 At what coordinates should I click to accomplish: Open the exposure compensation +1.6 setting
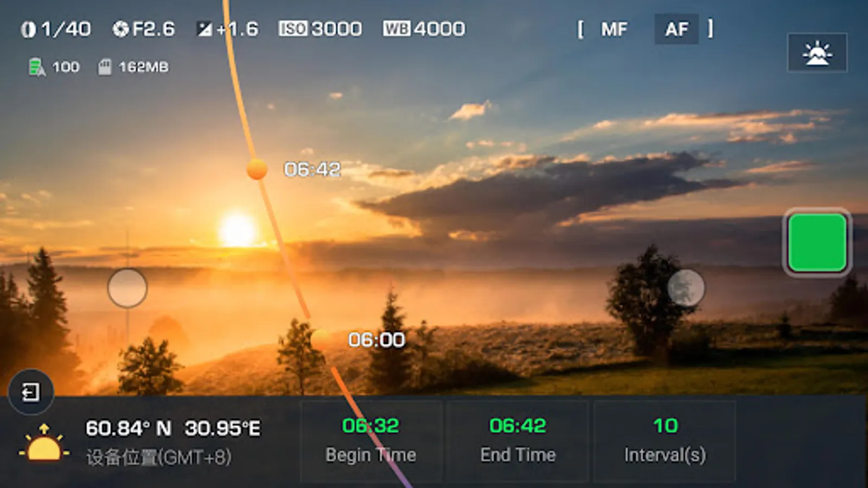pyautogui.click(x=227, y=29)
